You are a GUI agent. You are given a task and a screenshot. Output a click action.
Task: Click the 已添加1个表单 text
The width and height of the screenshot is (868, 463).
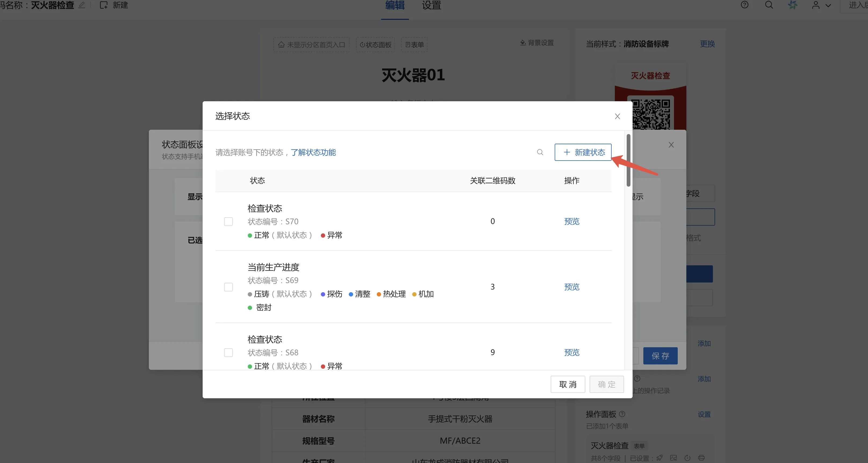607,426
